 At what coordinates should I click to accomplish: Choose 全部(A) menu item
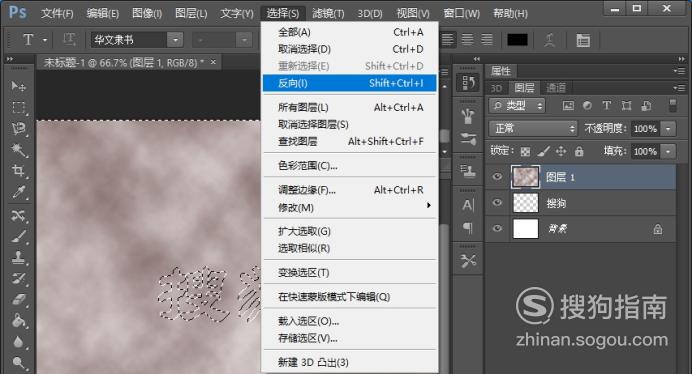(x=350, y=32)
